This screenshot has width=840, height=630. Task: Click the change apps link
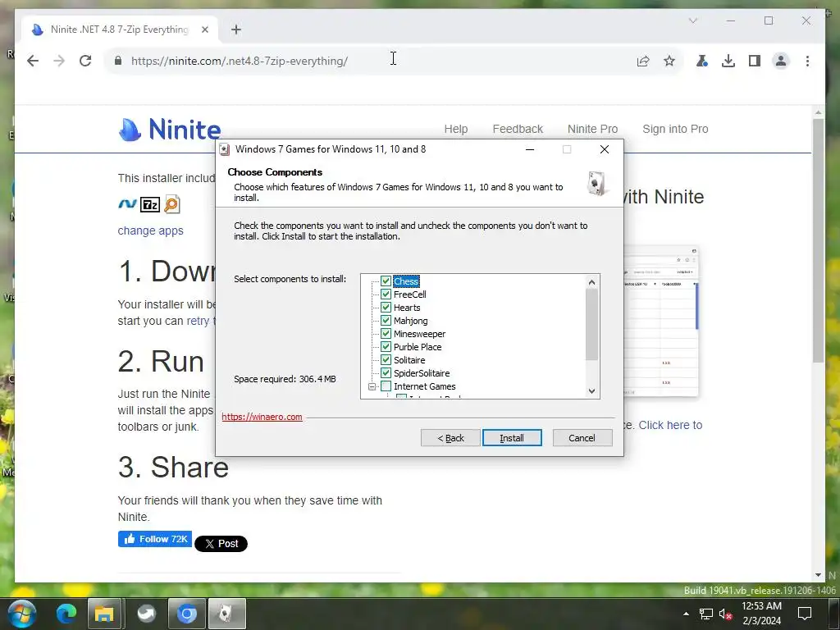point(151,231)
